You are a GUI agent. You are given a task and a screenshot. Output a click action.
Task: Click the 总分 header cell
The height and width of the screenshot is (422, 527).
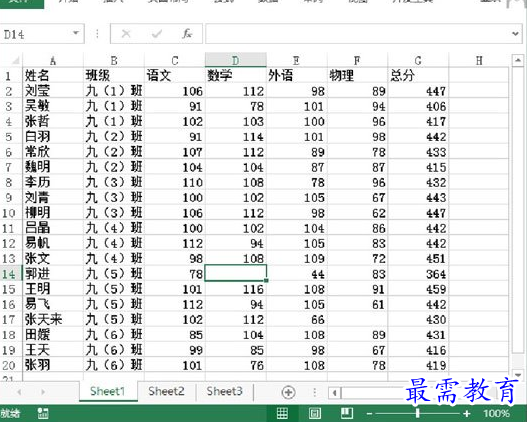tap(418, 75)
